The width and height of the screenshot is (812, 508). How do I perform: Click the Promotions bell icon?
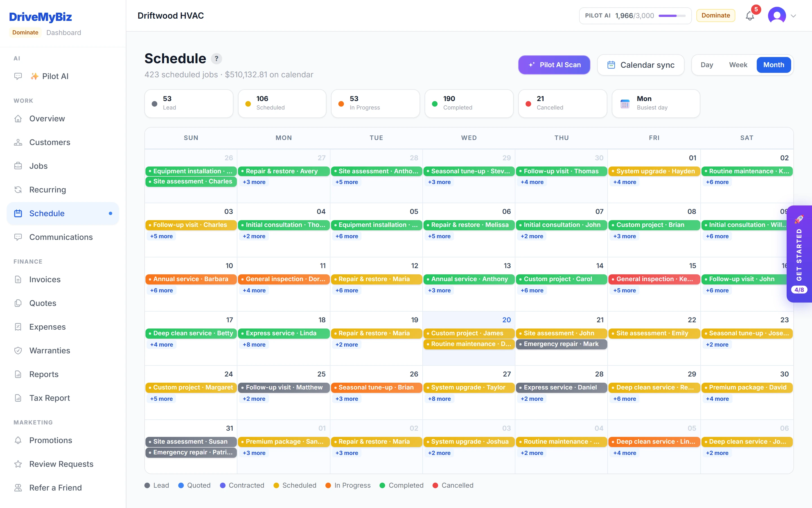[x=18, y=441]
